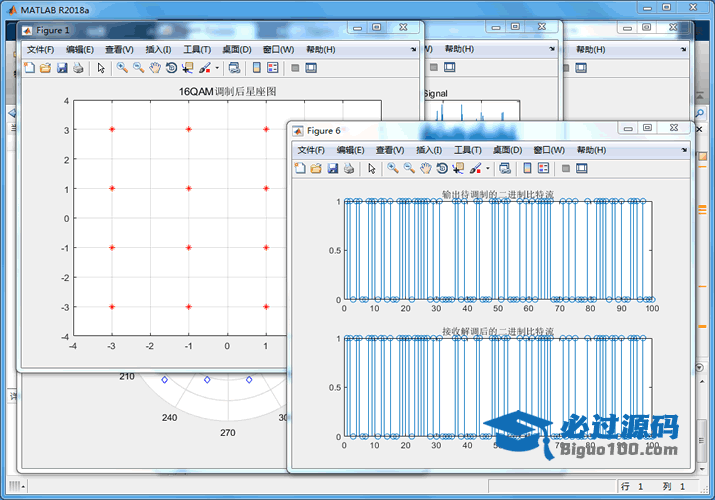
Task: Insert a colorbar in Figure 1
Action: coord(256,68)
